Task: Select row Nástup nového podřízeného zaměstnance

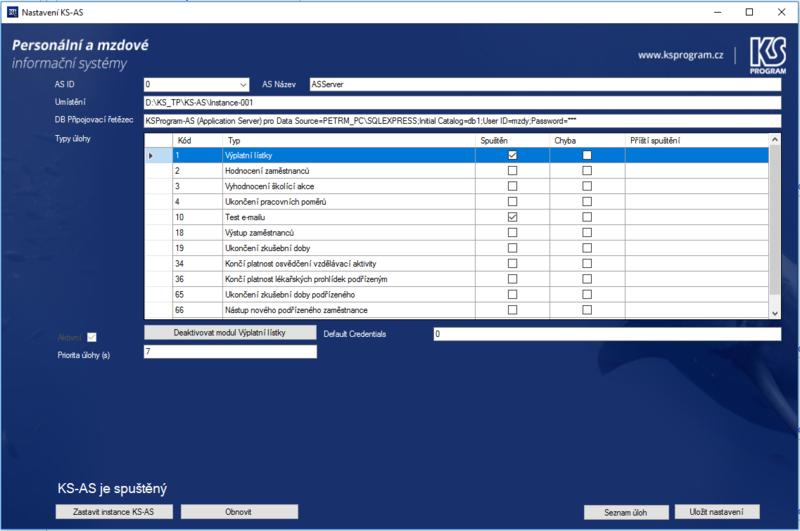Action: (457, 310)
